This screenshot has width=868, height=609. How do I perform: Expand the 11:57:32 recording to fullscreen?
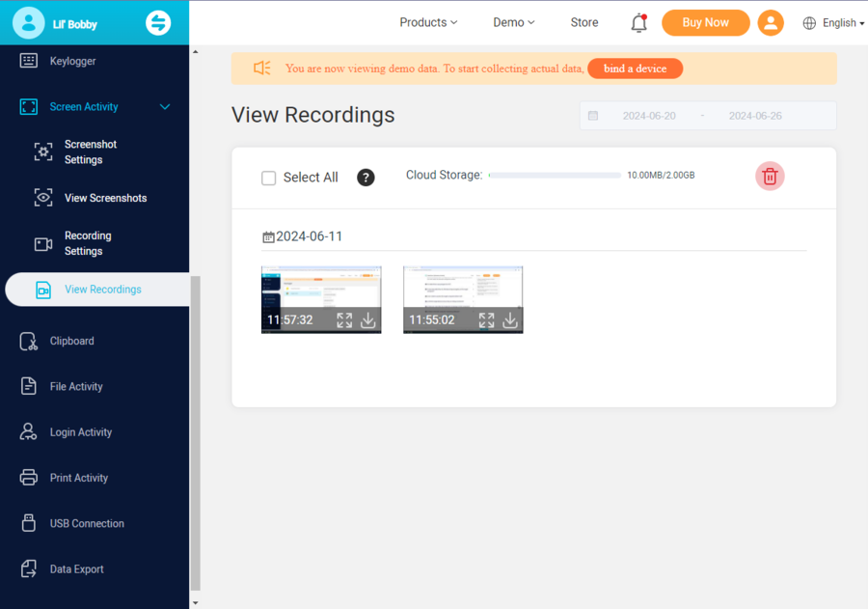tap(344, 320)
